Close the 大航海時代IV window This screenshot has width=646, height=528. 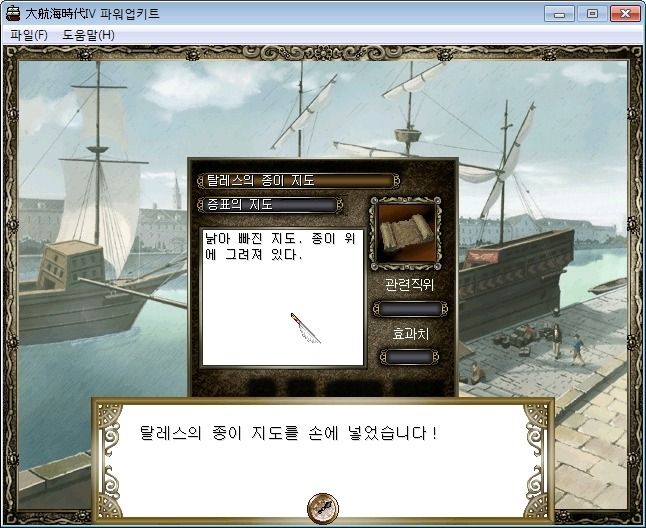coord(625,14)
